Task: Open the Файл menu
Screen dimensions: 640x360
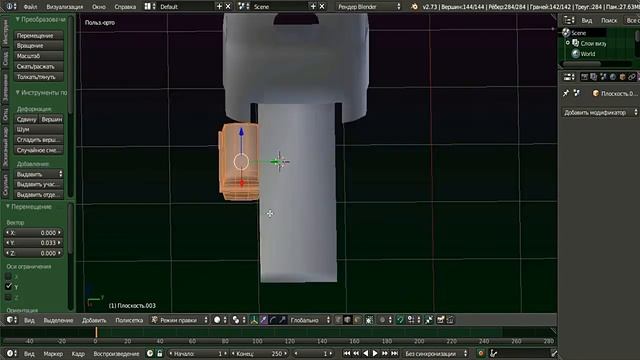Action: pos(30,7)
